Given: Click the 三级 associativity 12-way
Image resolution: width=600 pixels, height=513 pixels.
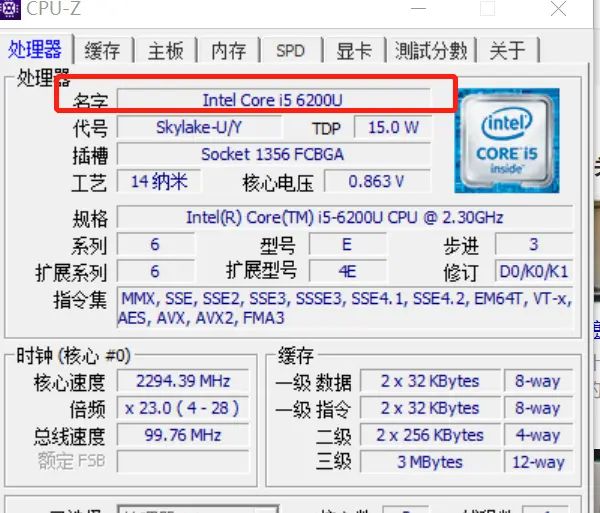Looking at the screenshot, I should click(538, 462).
